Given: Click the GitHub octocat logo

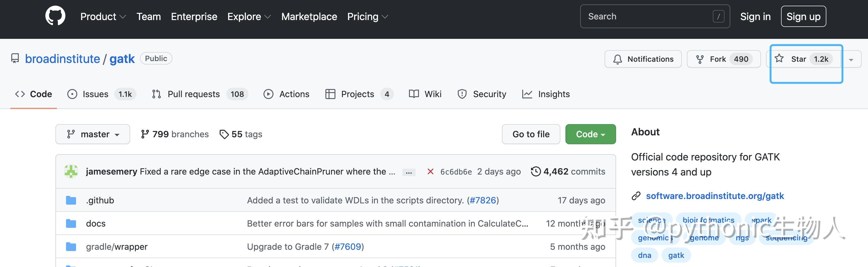Looking at the screenshot, I should pyautogui.click(x=55, y=16).
